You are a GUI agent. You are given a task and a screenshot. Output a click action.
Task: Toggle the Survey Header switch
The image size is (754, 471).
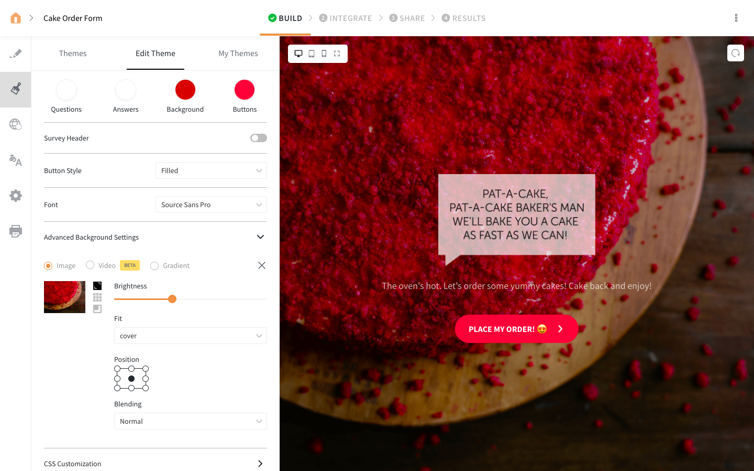point(258,138)
